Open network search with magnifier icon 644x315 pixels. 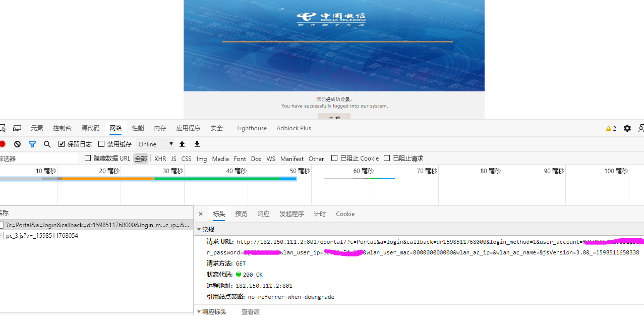47,144
